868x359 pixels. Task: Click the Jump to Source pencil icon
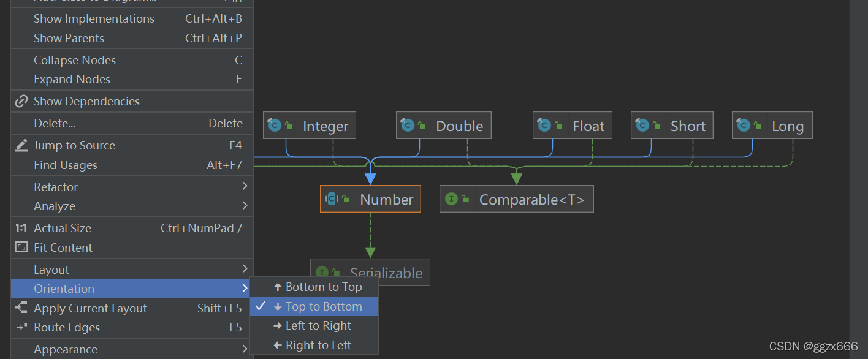(x=21, y=145)
